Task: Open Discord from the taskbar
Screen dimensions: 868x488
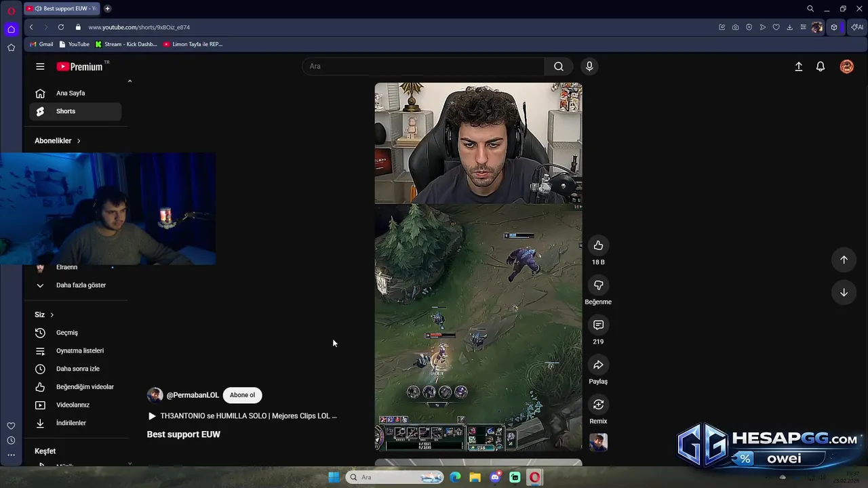Action: click(x=495, y=477)
